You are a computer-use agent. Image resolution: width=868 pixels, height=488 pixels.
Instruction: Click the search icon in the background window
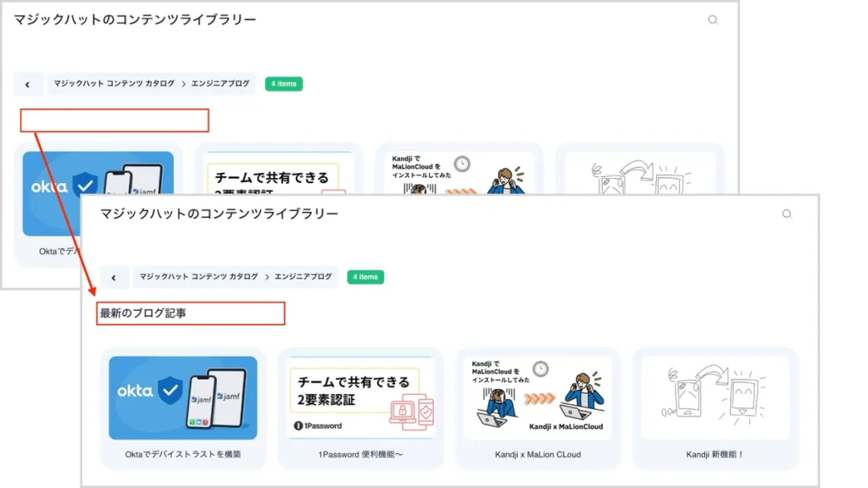(713, 20)
